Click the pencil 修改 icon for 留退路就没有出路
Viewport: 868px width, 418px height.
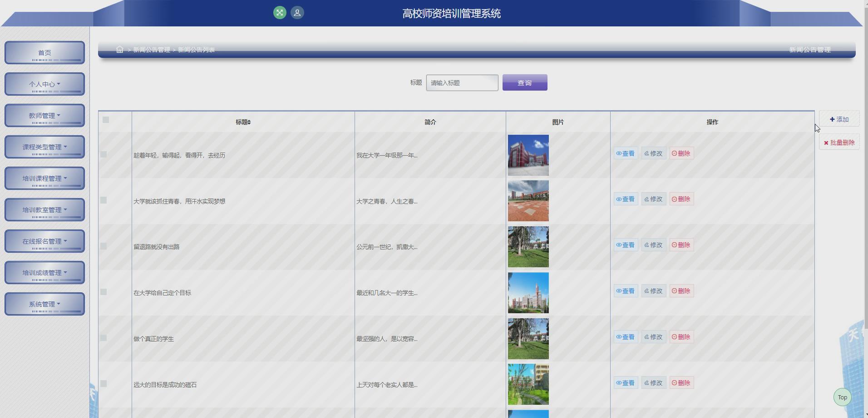coord(646,244)
